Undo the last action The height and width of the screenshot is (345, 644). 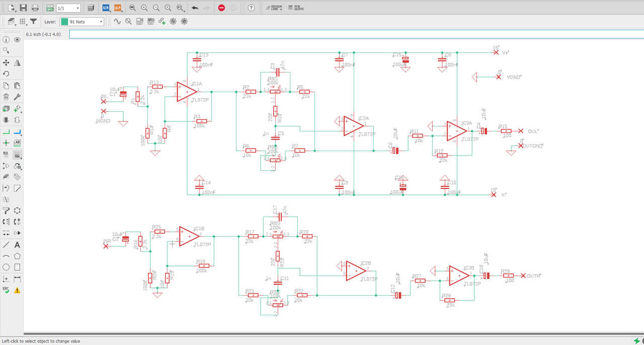point(195,8)
